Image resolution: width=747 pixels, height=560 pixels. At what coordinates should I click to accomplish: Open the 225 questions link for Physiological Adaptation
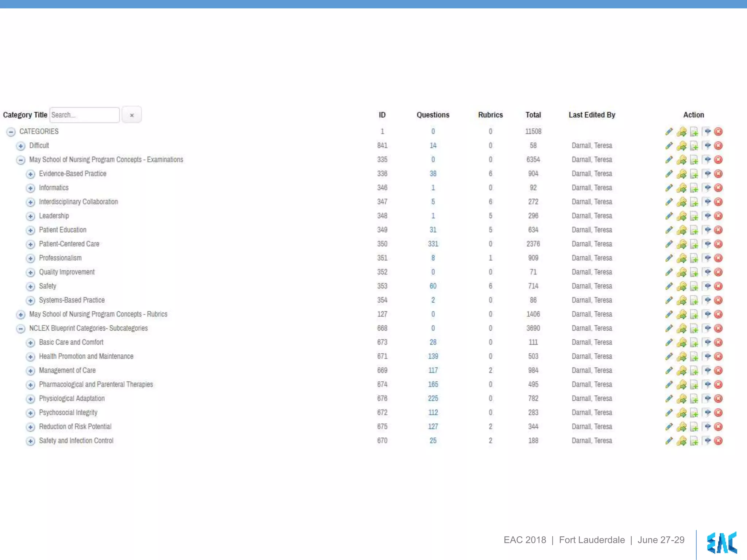[x=433, y=398]
